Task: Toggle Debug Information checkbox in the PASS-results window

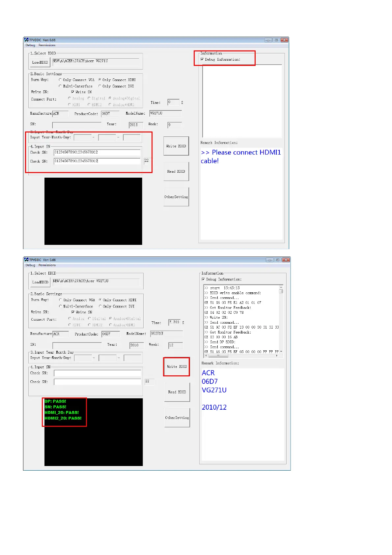Action: point(203,279)
